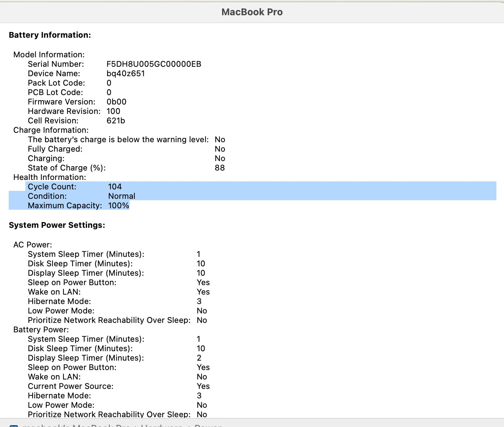Click the Battery Information heading
Viewport: 504px width, 427px height.
coord(50,35)
